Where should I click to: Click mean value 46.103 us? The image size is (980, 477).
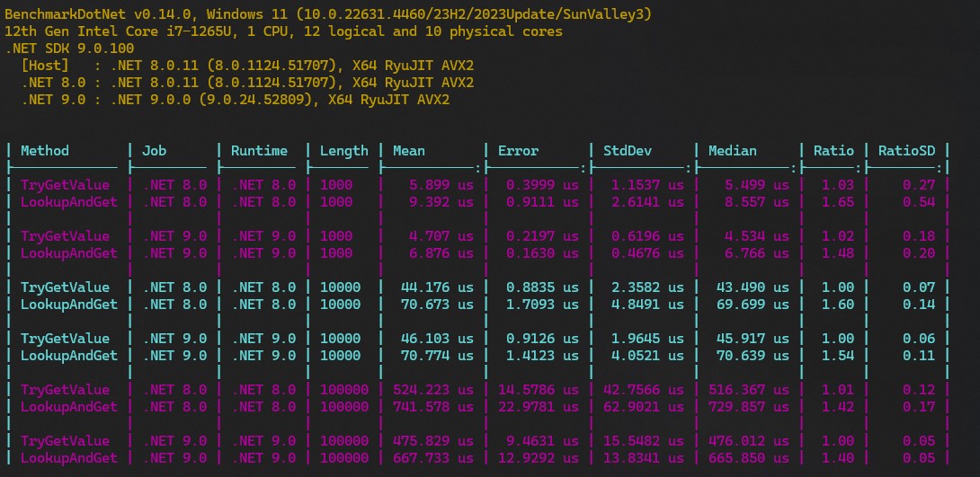click(438, 339)
